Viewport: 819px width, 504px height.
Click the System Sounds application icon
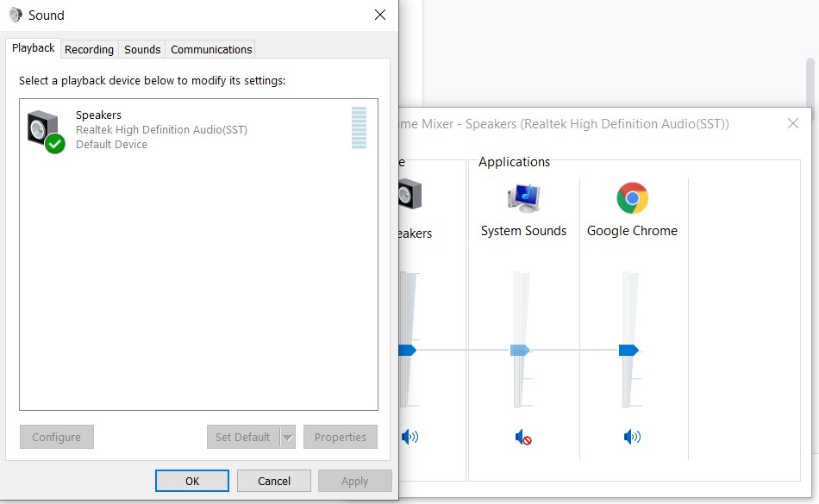coord(523,197)
